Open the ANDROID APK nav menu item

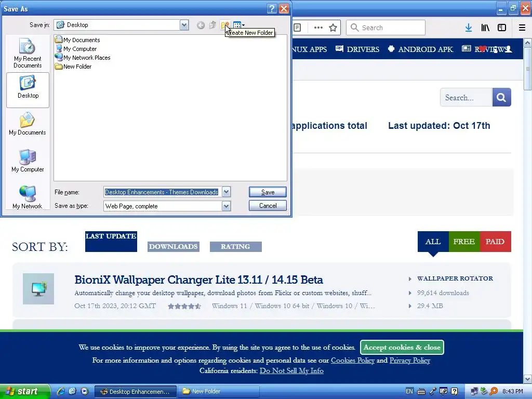[x=420, y=49]
